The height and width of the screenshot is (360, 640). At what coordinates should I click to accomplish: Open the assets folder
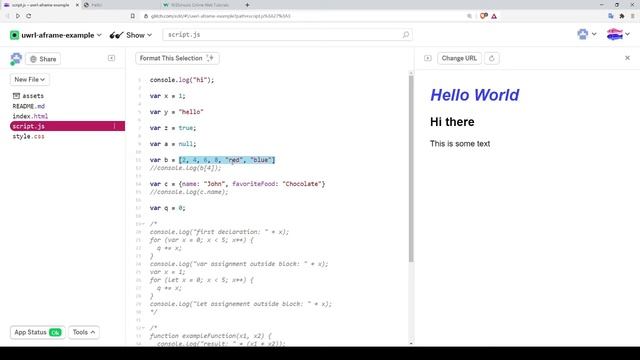point(28,96)
